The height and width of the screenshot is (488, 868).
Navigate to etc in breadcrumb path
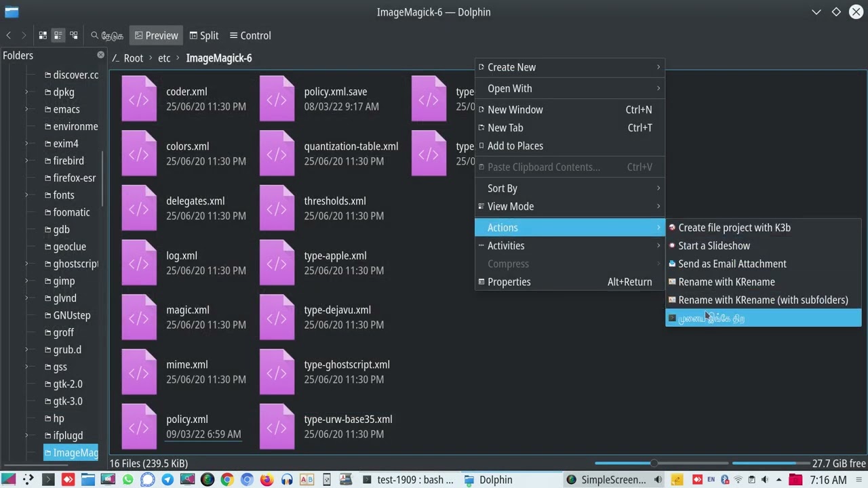[164, 58]
